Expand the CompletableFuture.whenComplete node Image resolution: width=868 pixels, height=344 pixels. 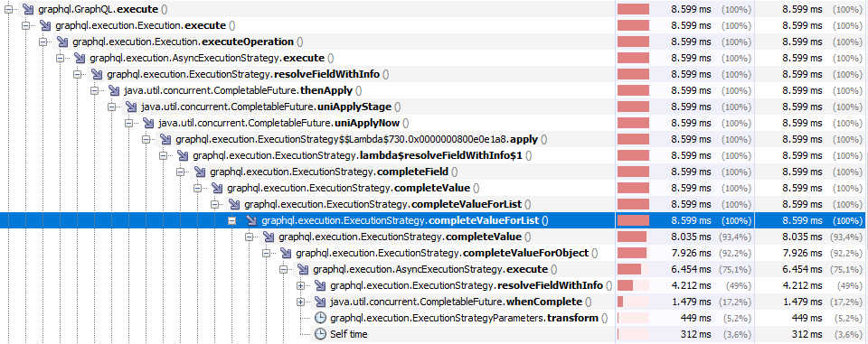point(300,302)
